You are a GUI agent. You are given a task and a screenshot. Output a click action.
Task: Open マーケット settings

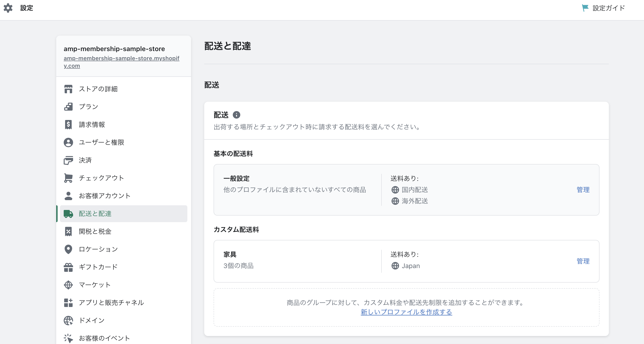click(123, 285)
